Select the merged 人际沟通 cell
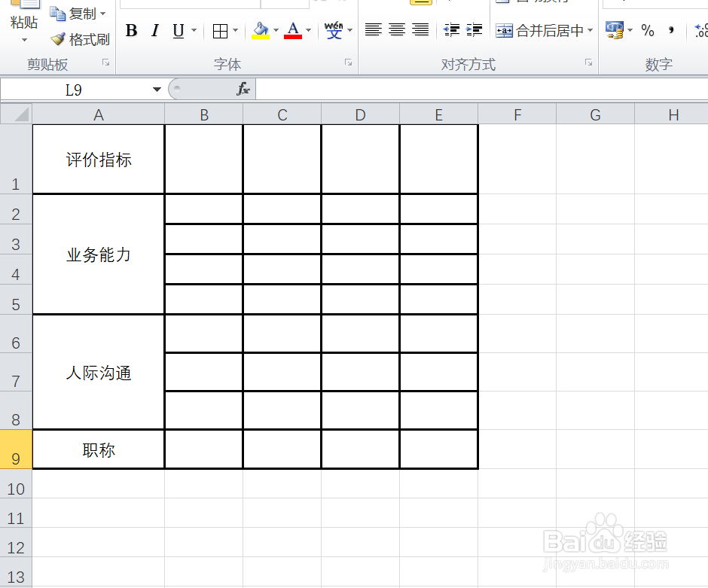708x588 pixels. 99,372
